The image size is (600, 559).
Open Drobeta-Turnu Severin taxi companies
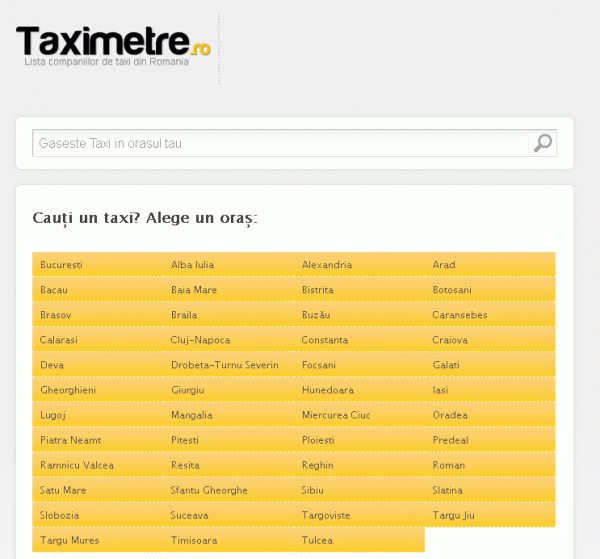tap(224, 365)
